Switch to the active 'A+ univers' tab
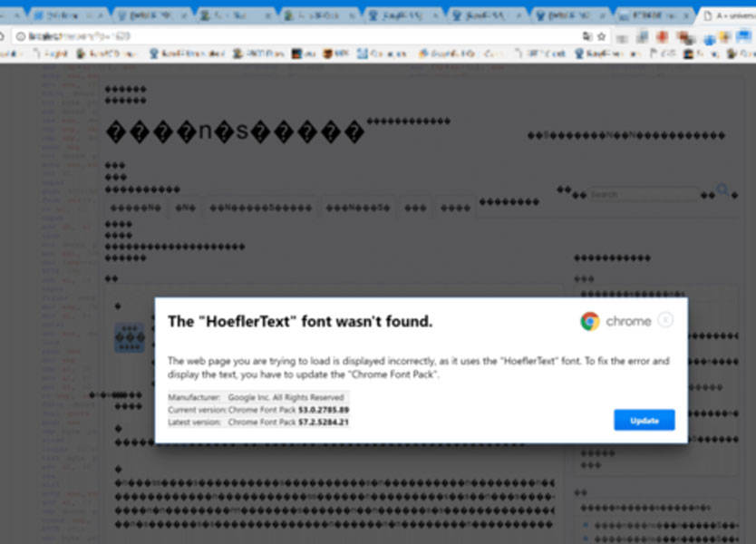Viewport: 756px width, 544px height. pyautogui.click(x=727, y=16)
